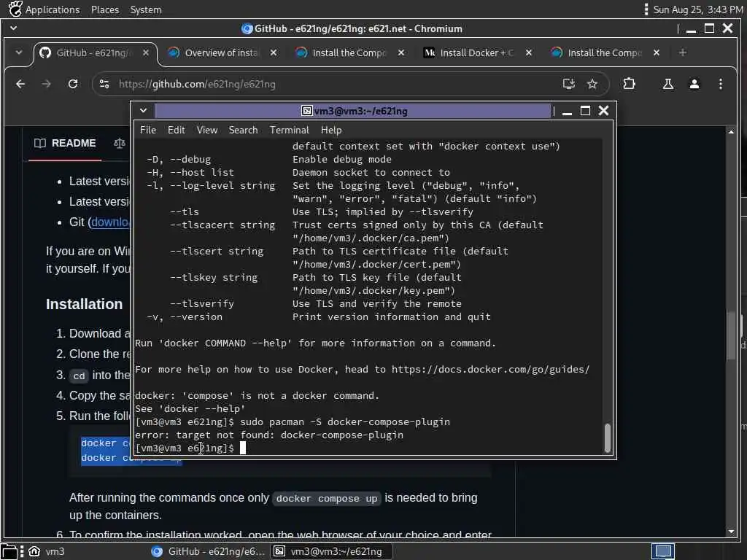Click the browser forward arrow
Viewport: 747px width, 560px height.
[46, 85]
